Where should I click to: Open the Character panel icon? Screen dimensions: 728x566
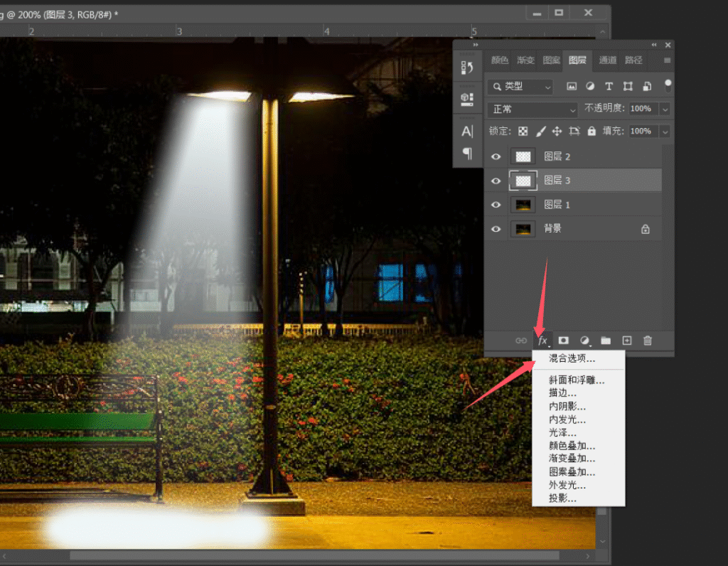(467, 132)
